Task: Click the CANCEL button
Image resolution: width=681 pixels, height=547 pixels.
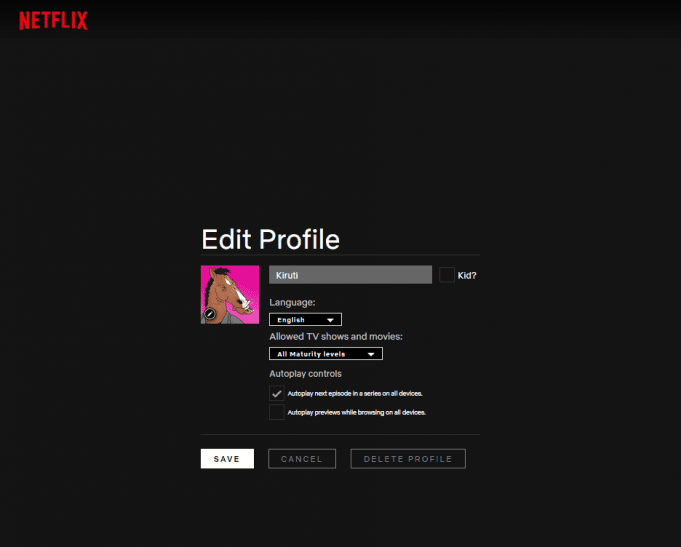Action: click(x=302, y=459)
